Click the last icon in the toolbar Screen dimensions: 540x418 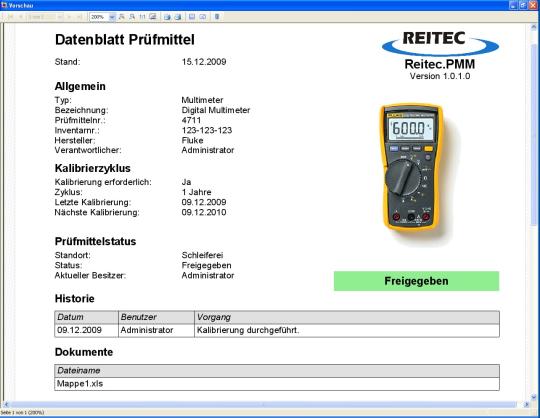tap(217, 17)
